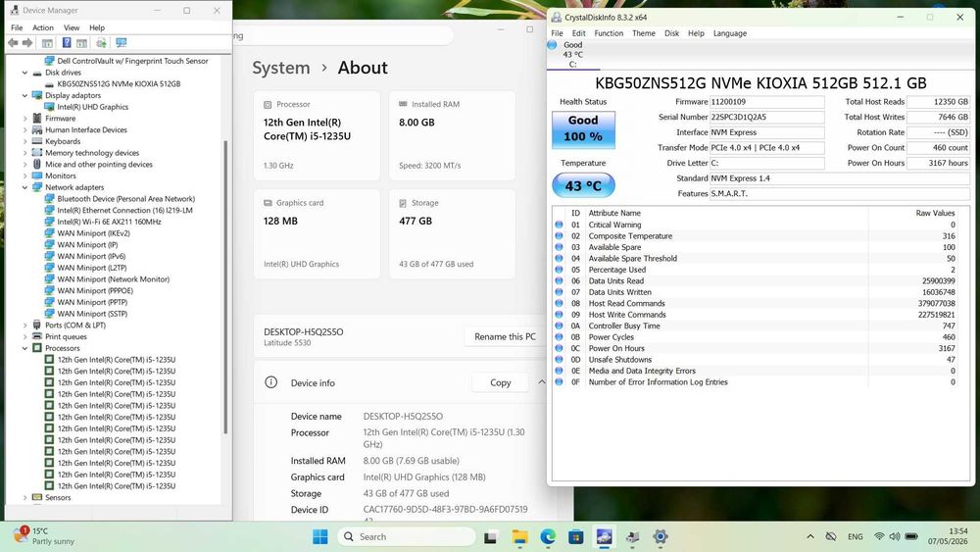Screen dimensions: 980x552
Task: Open the Language menu in CrystalDiskInfo
Action: tap(729, 33)
